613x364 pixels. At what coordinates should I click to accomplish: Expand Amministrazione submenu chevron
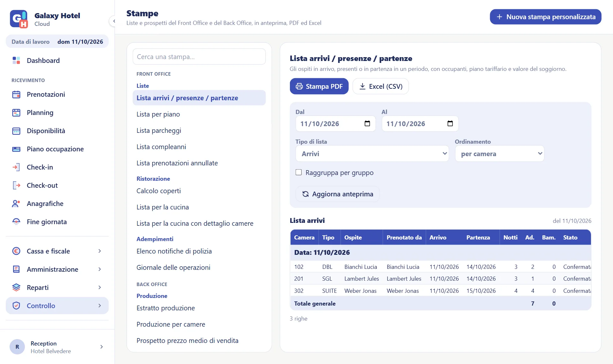click(100, 269)
